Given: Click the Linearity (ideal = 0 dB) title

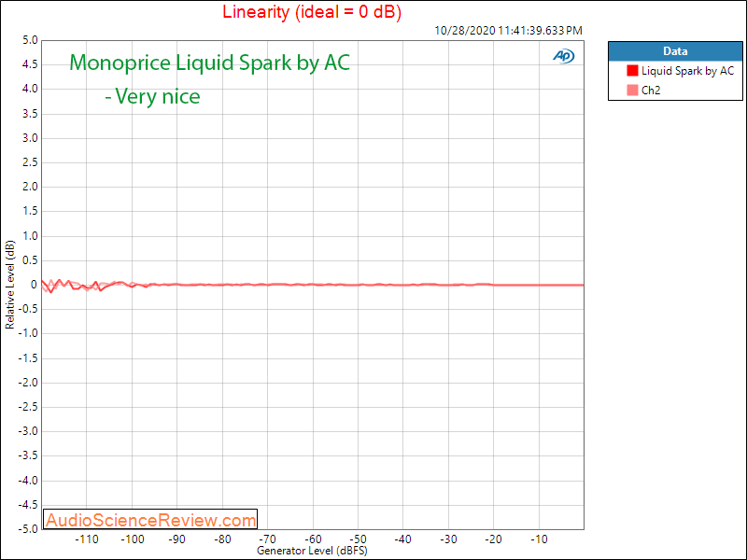Looking at the screenshot, I should click(312, 11).
